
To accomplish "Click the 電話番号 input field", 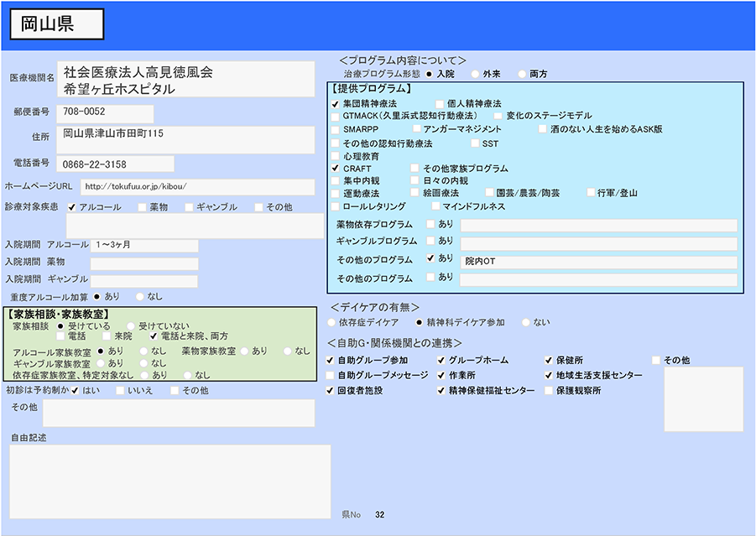I will coord(116,164).
